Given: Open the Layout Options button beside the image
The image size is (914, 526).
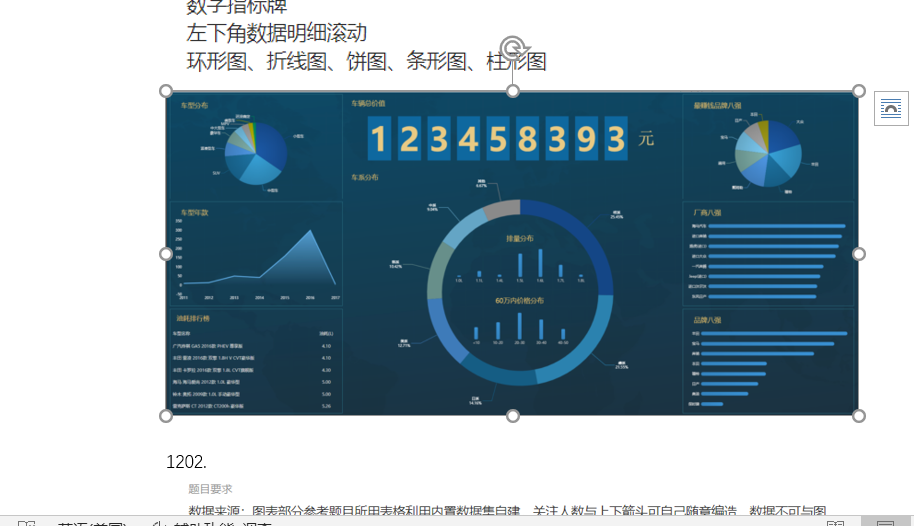Looking at the screenshot, I should (x=891, y=108).
